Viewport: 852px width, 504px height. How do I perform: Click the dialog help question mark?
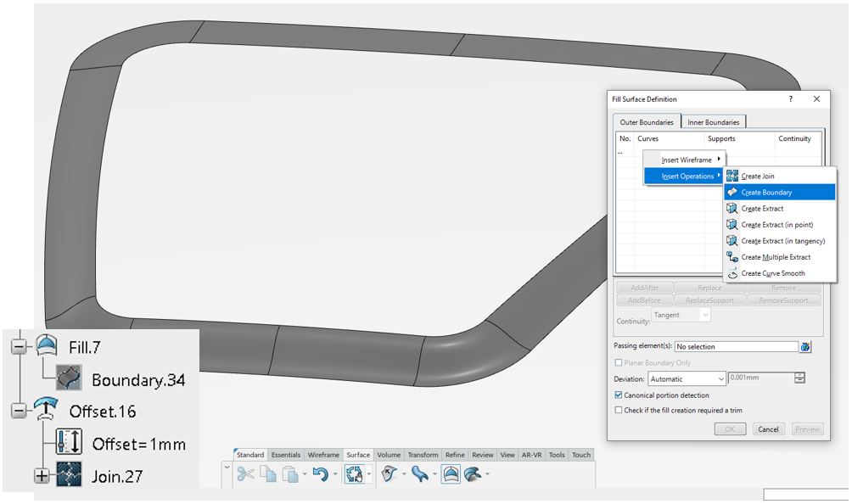coord(791,99)
